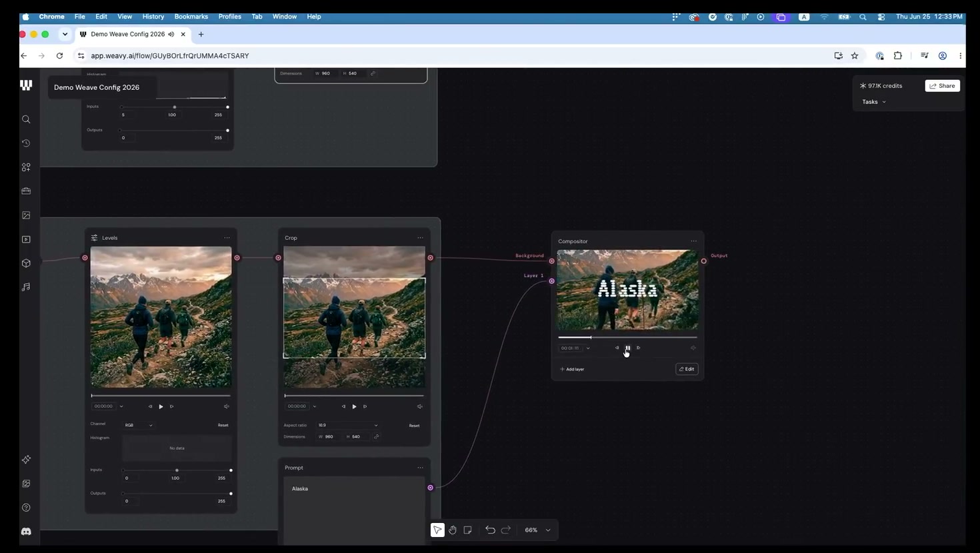Click Add layer in Compositor
Screen dimensions: 980x553
click(572, 369)
